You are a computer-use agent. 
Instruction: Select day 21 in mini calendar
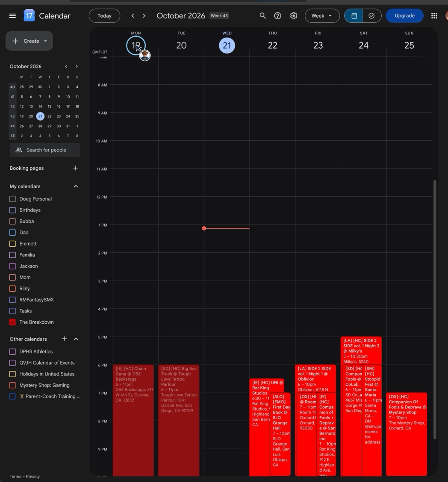click(40, 116)
